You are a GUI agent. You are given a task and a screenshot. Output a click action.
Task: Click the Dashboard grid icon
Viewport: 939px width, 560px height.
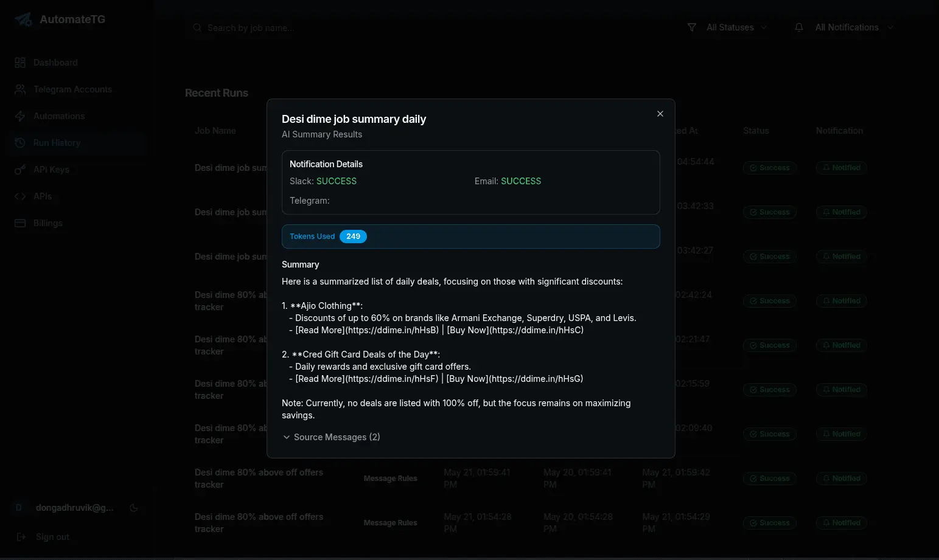click(20, 63)
